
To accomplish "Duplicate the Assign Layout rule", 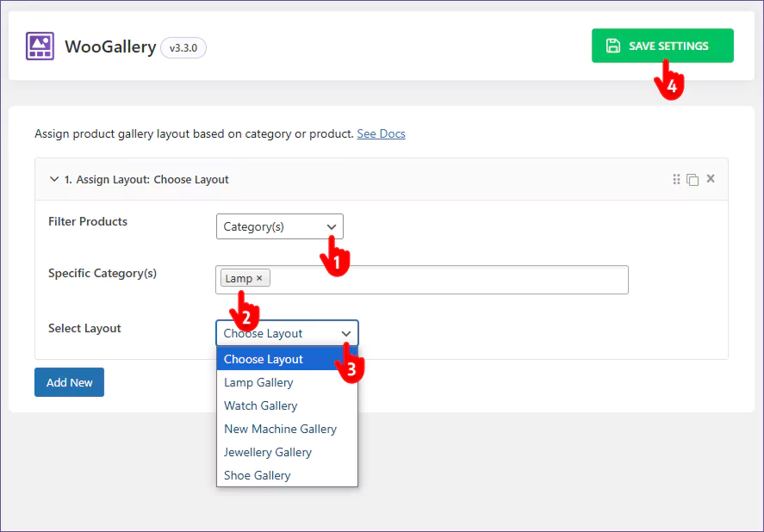I will 693,179.
